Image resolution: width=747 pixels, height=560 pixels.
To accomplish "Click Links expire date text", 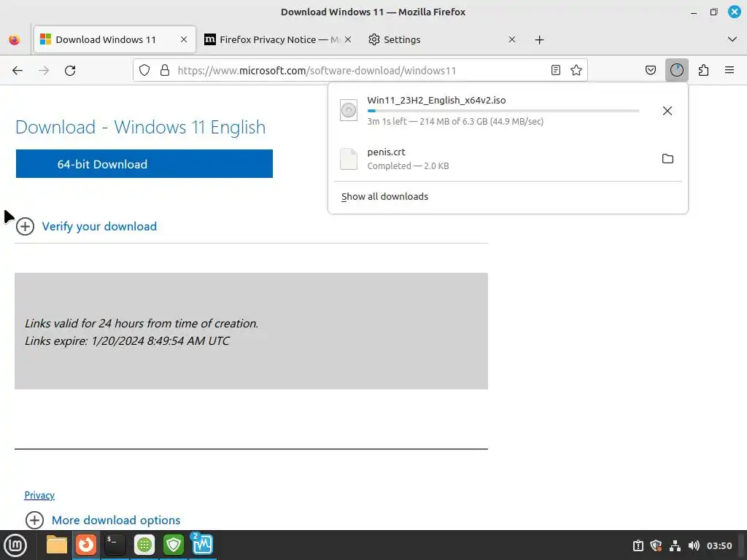I will (x=127, y=341).
